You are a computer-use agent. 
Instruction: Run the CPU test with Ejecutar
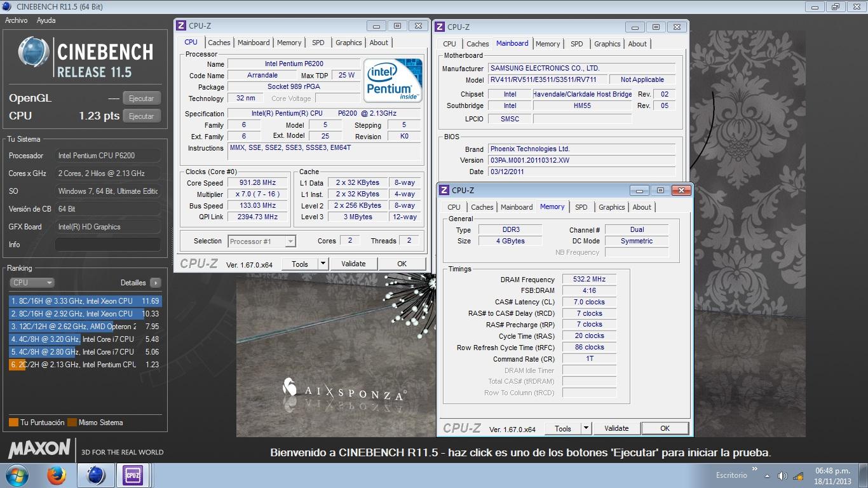(x=141, y=116)
